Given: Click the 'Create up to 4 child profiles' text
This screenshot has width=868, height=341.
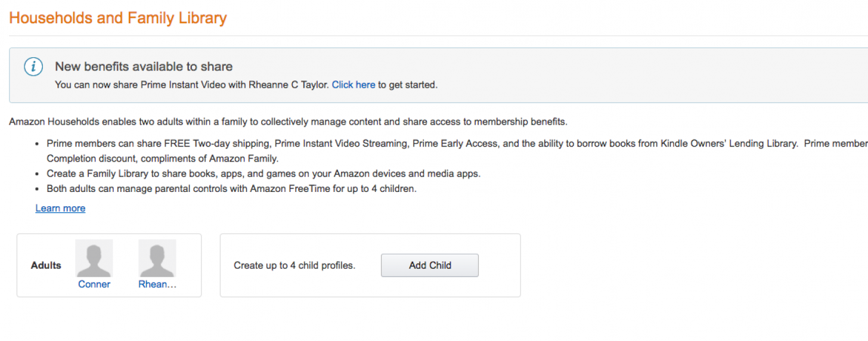Looking at the screenshot, I should (x=294, y=265).
